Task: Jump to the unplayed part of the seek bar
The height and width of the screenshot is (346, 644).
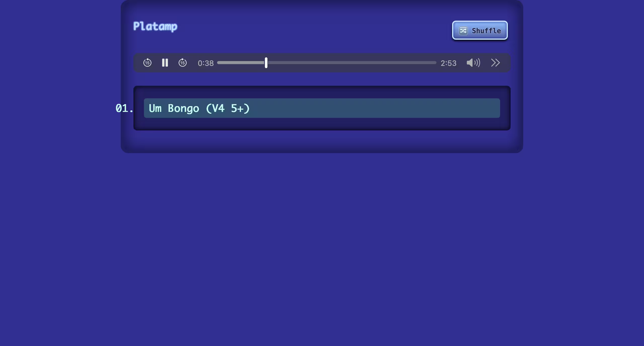Action: pyautogui.click(x=352, y=63)
